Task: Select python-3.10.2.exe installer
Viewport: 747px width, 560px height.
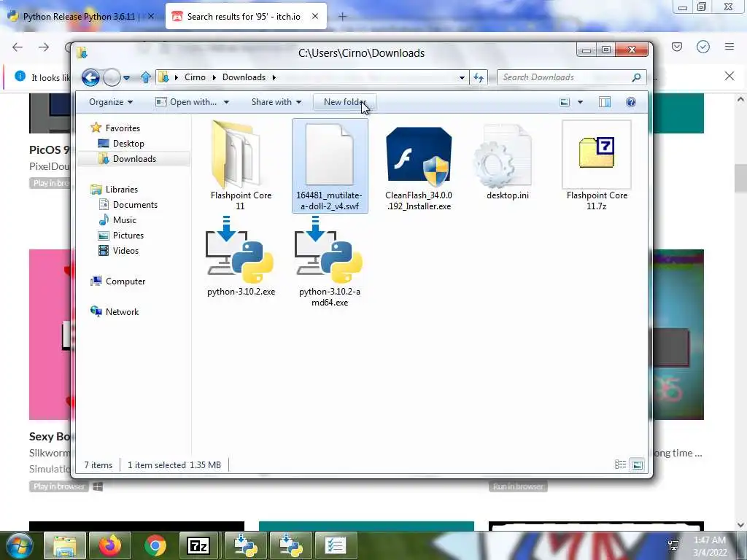Action: pos(241,256)
